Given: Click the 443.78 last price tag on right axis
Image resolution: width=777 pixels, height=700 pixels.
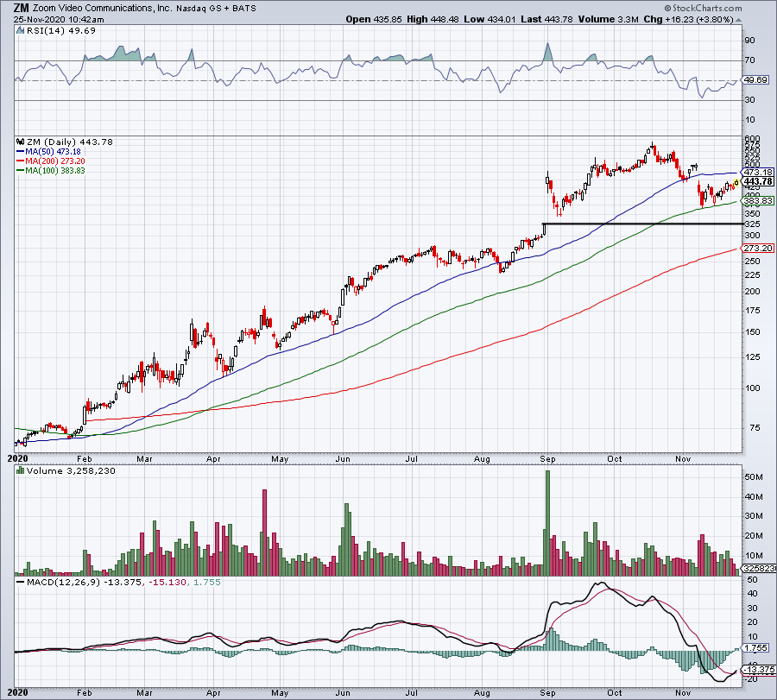Looking at the screenshot, I should (x=758, y=182).
